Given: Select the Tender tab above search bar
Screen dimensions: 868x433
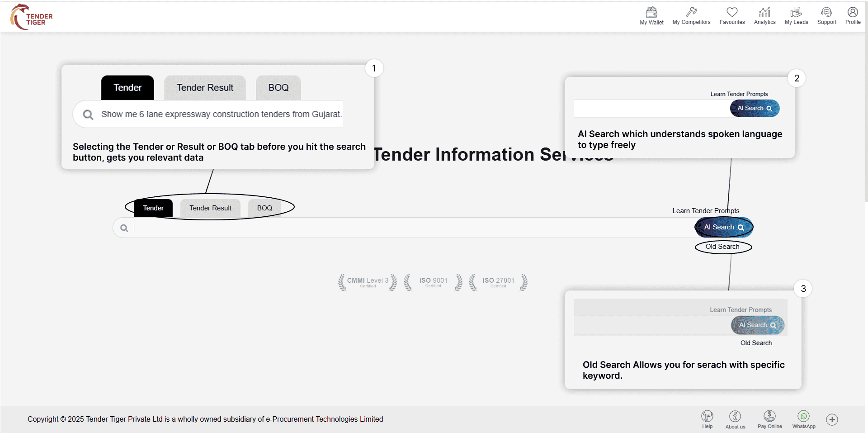Looking at the screenshot, I should click(153, 208).
